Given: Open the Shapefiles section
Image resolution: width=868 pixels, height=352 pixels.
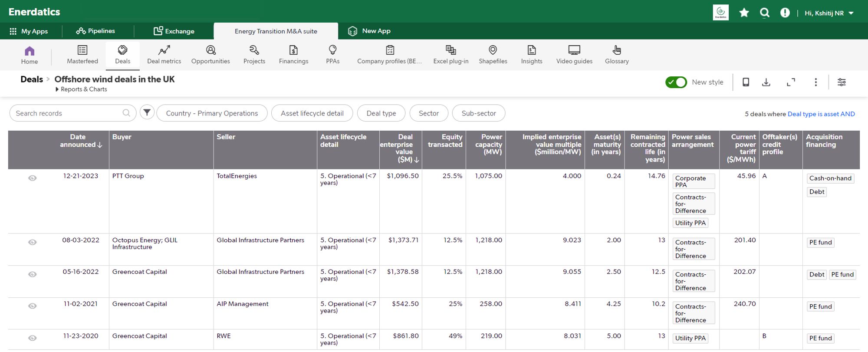Looking at the screenshot, I should (493, 55).
